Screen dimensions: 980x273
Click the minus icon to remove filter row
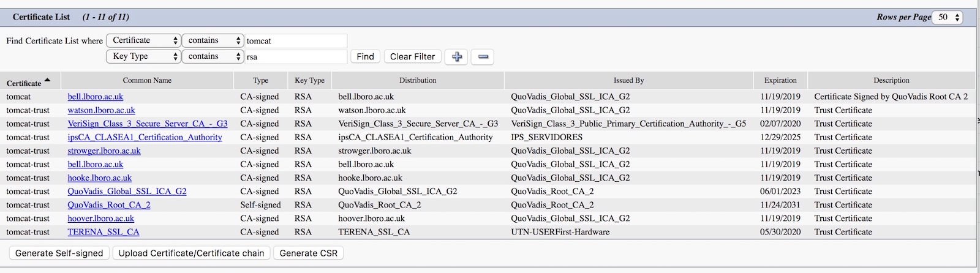(483, 57)
